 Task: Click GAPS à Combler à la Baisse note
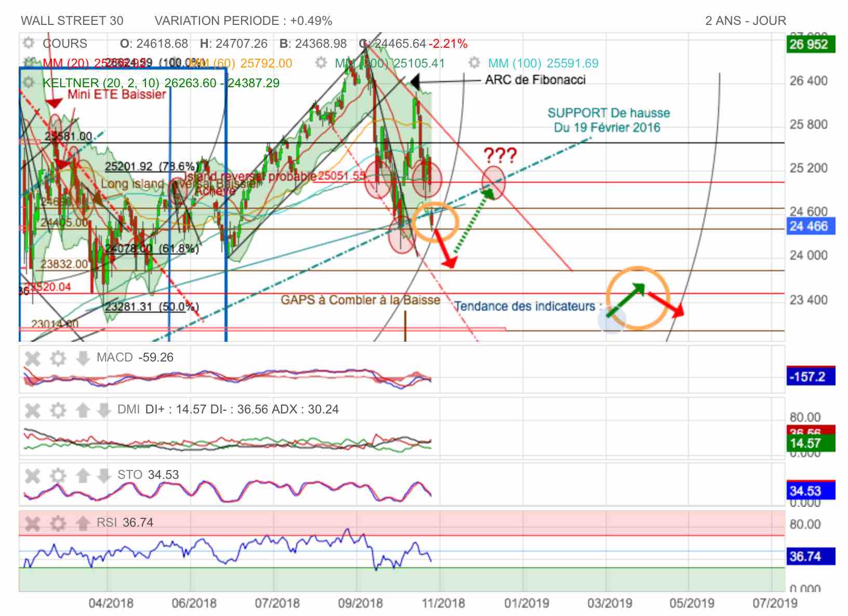(361, 300)
